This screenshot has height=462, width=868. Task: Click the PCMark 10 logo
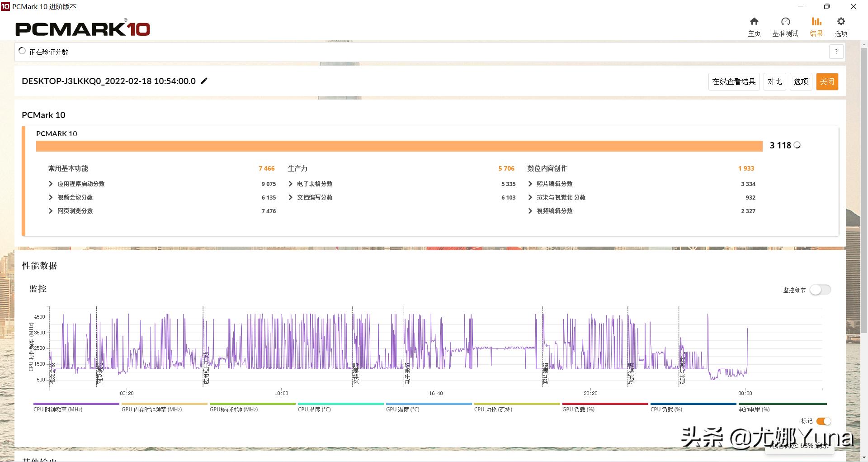pos(83,29)
